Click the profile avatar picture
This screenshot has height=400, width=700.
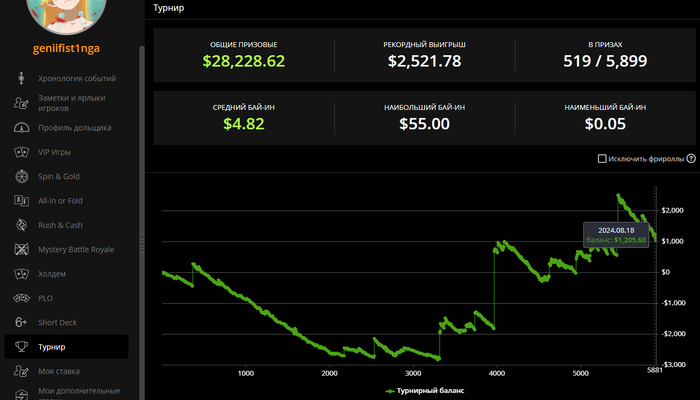click(x=66, y=16)
